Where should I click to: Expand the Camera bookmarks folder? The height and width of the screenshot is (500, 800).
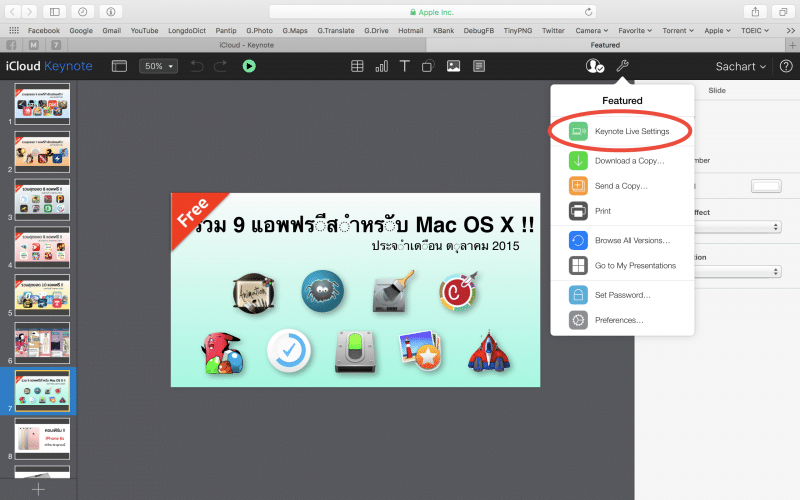592,31
